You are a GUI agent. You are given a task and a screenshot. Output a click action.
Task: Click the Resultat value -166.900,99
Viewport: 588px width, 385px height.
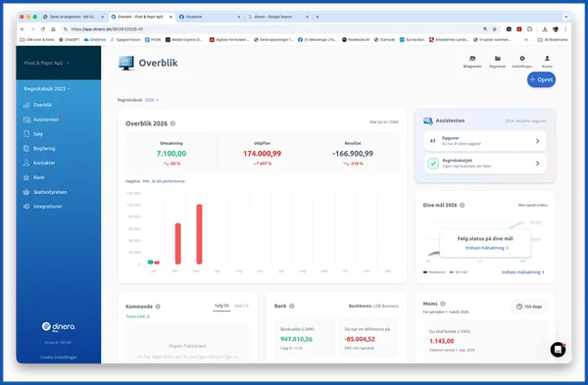point(353,154)
